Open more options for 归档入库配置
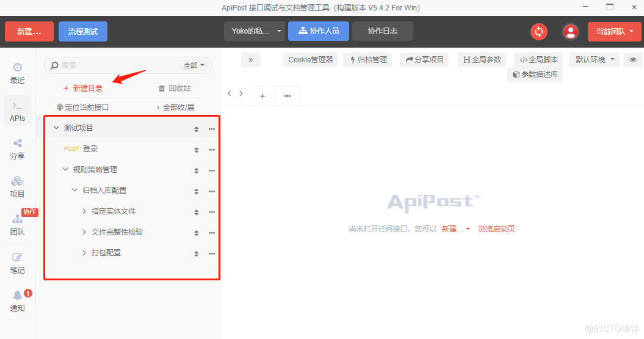The height and width of the screenshot is (339, 644). click(x=212, y=191)
